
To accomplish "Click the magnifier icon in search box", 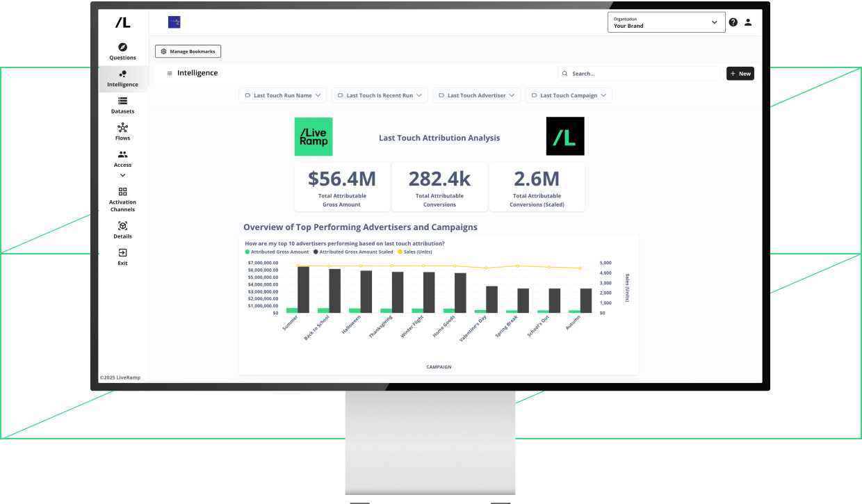I will click(566, 73).
